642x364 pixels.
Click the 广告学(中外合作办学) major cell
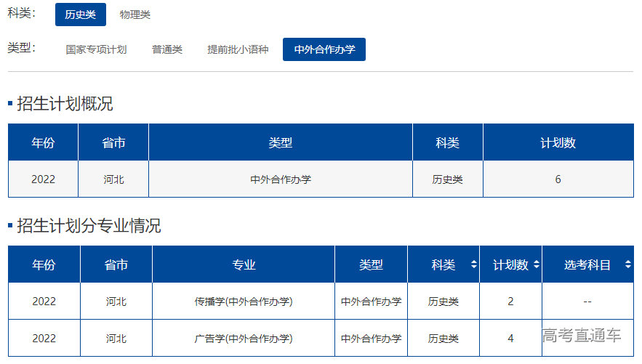(244, 339)
